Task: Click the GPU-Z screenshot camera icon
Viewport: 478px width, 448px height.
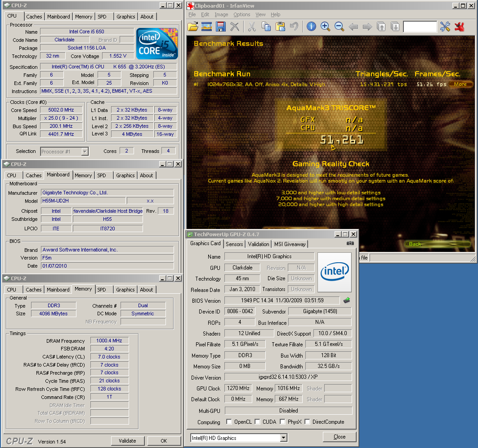Action: coord(350,243)
